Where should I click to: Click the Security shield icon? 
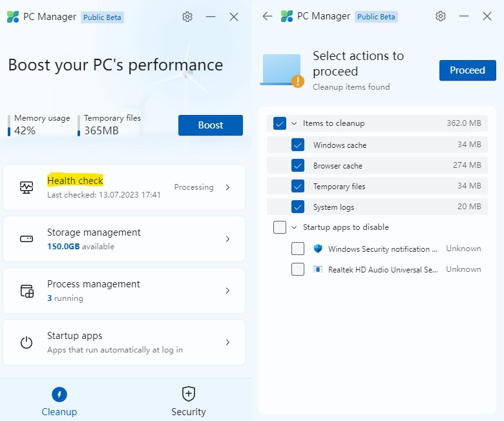click(x=189, y=394)
